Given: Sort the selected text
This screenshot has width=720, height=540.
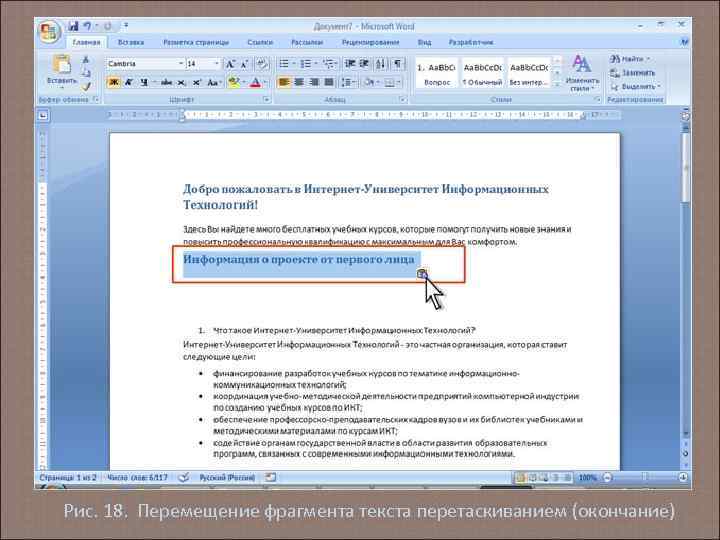Looking at the screenshot, I should pyautogui.click(x=381, y=64).
